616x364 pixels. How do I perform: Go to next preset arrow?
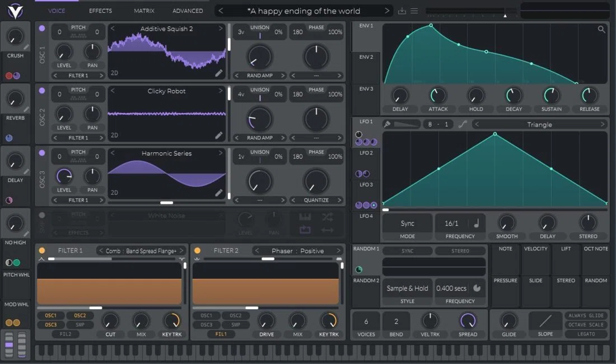(387, 11)
